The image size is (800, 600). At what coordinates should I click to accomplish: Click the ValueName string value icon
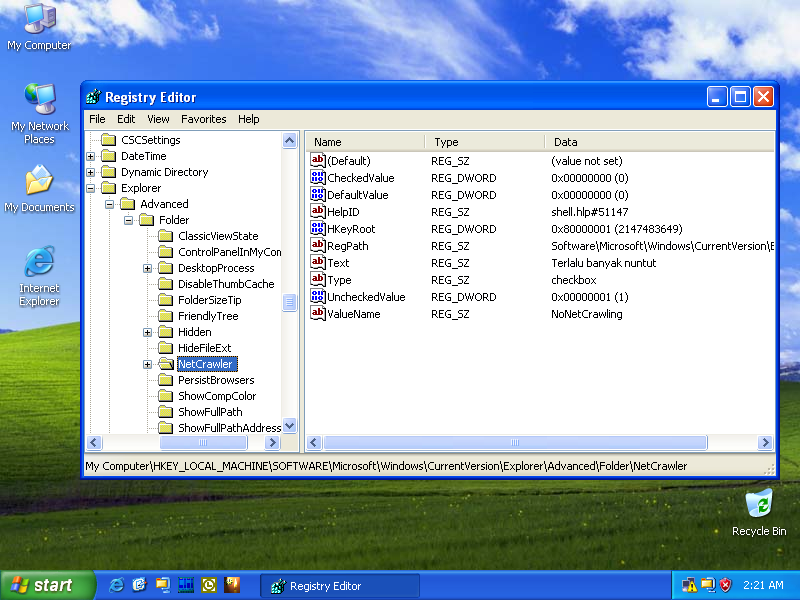coord(318,313)
